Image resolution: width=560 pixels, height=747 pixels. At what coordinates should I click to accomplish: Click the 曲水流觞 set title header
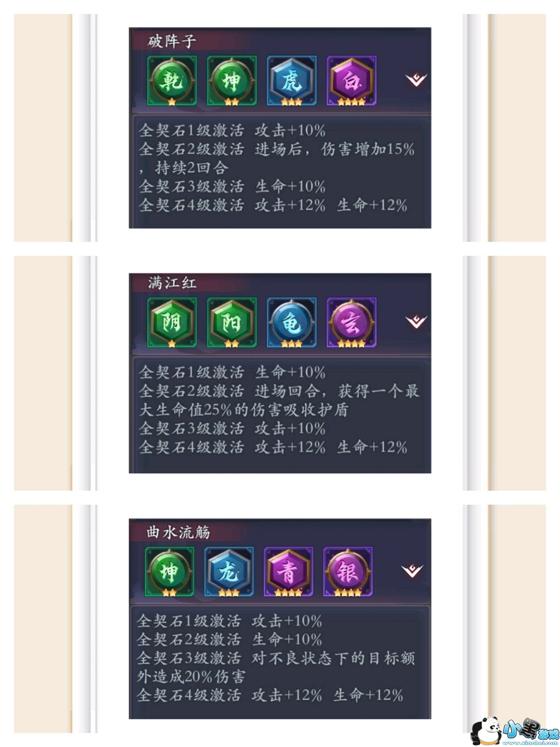point(178,532)
